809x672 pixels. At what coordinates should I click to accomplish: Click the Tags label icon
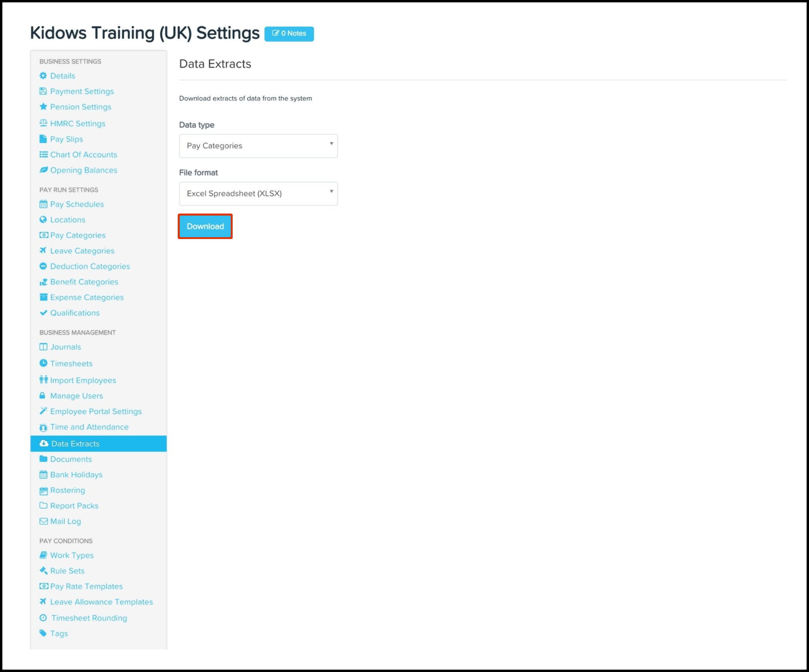click(43, 633)
